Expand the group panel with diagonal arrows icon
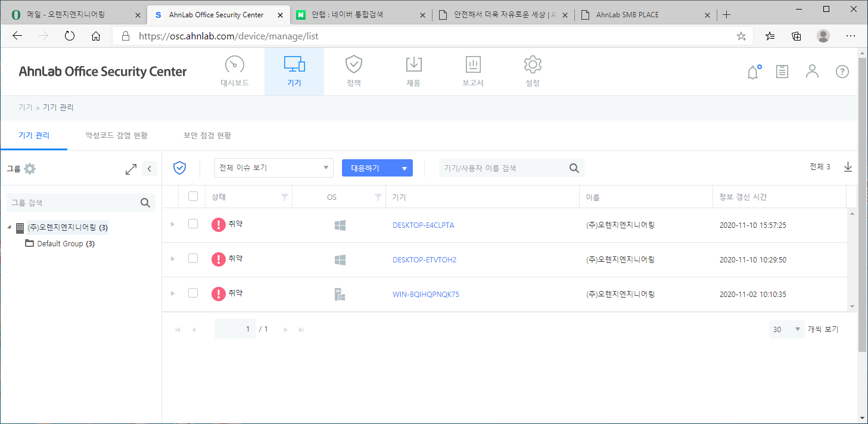 pos(131,169)
